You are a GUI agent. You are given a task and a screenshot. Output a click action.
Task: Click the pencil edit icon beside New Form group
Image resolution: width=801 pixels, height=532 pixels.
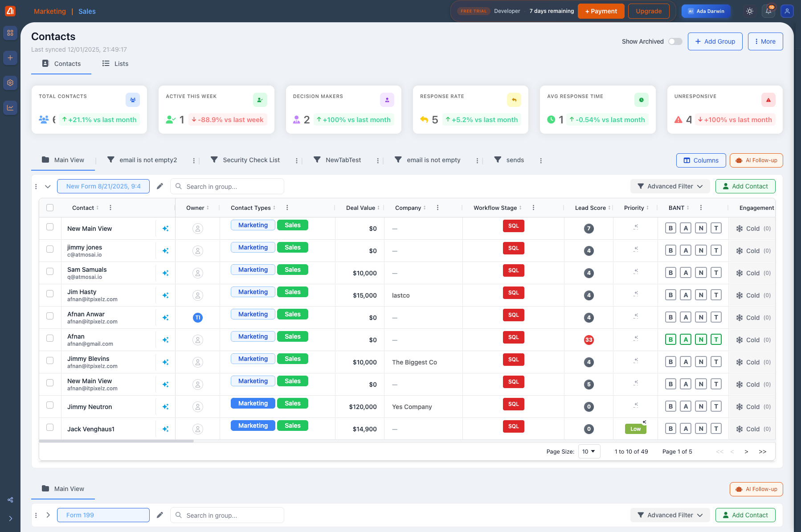click(x=160, y=186)
